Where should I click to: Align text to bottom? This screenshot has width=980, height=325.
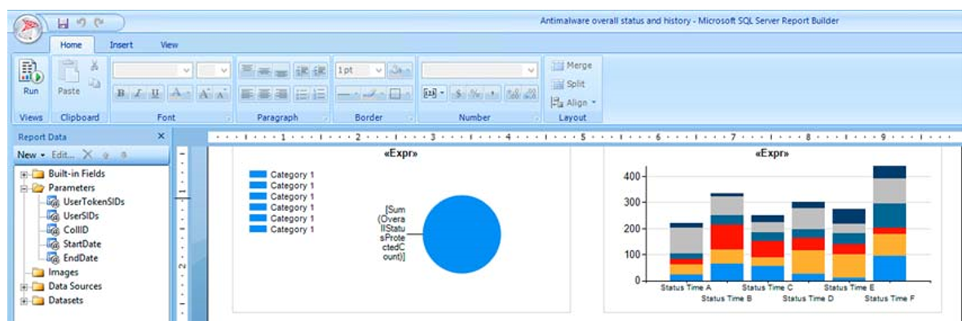[280, 70]
